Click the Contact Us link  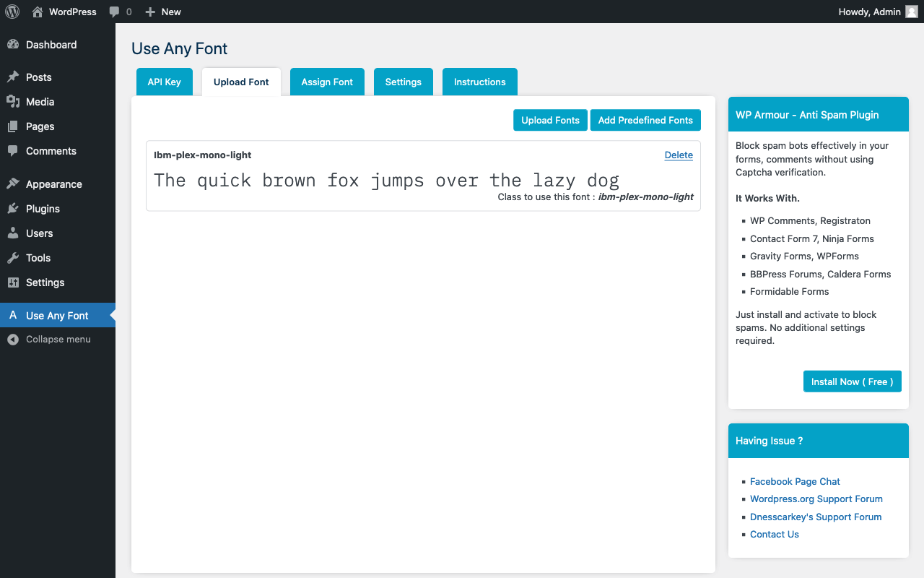pos(775,534)
